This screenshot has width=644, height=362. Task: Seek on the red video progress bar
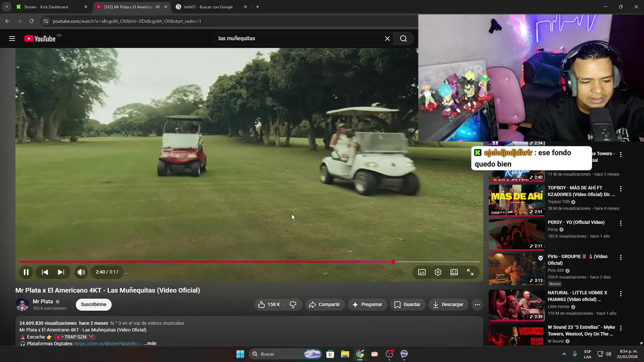[250, 262]
